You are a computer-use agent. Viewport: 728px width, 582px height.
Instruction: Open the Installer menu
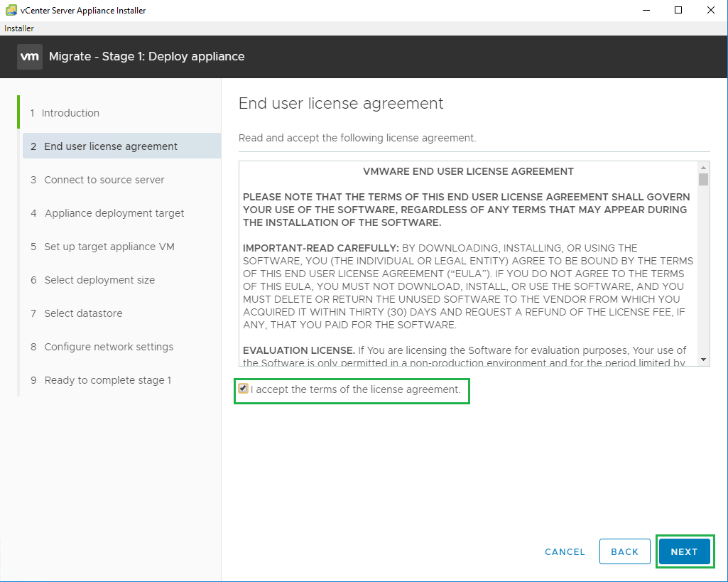pos(19,28)
